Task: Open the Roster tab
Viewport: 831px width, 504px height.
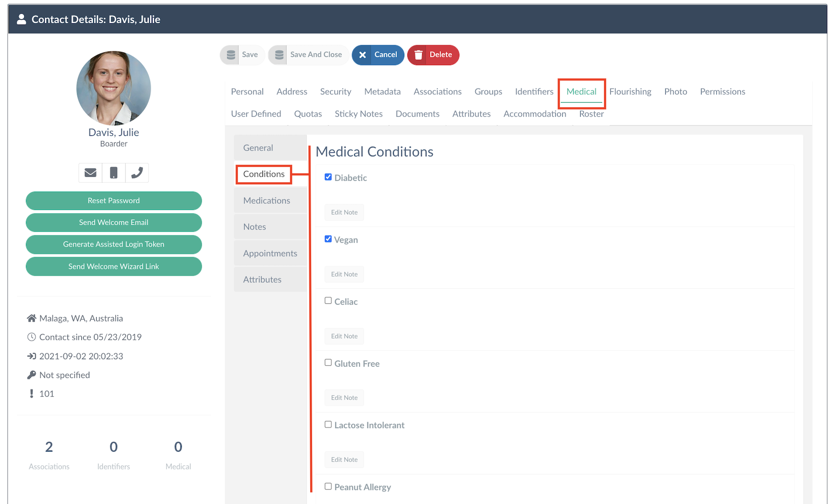Action: point(591,114)
